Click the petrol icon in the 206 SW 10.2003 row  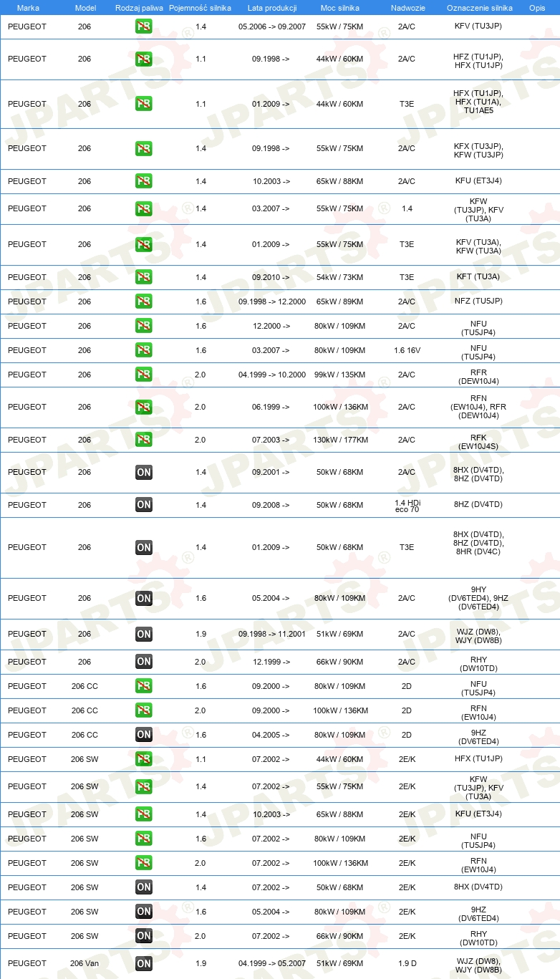[x=144, y=814]
